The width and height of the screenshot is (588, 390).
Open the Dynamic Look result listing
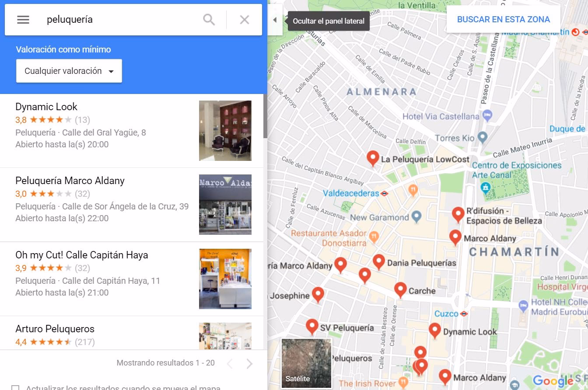click(x=46, y=107)
